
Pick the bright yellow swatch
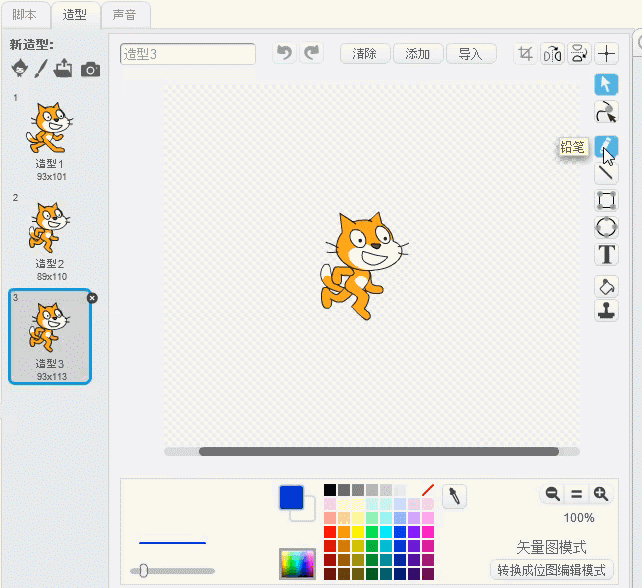pos(358,531)
